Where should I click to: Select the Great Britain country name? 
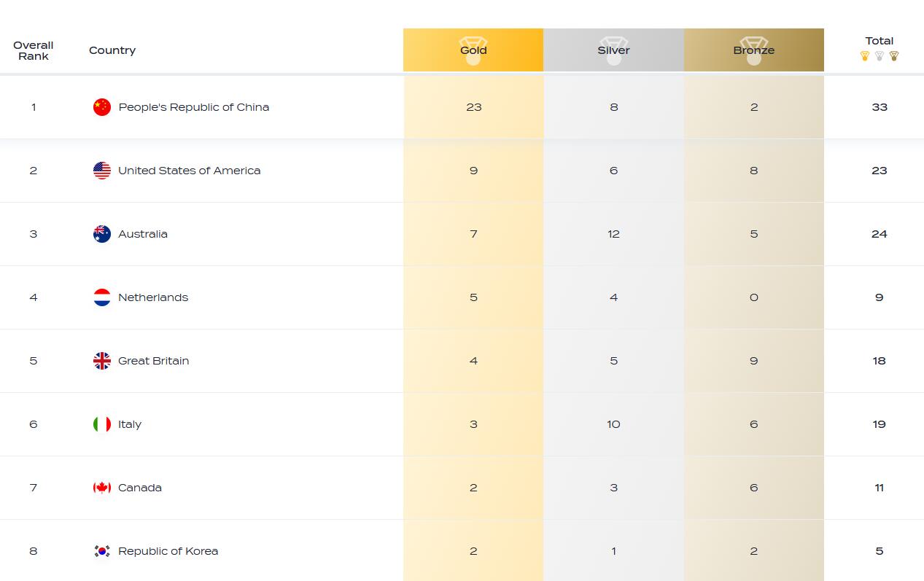(154, 361)
